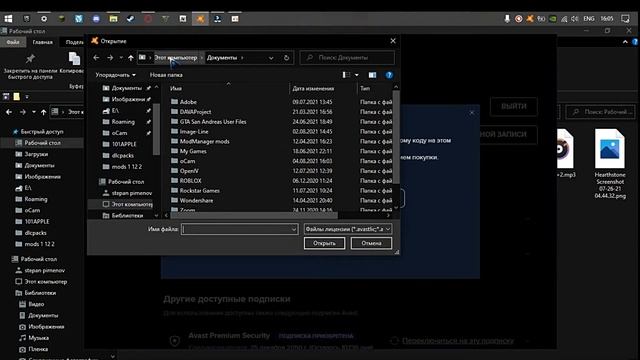
Task: Select the DAWAProject folder
Action: [x=196, y=112]
